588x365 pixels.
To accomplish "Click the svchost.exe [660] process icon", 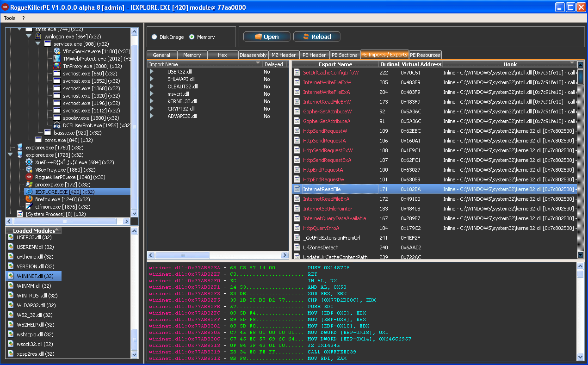I will (57, 74).
